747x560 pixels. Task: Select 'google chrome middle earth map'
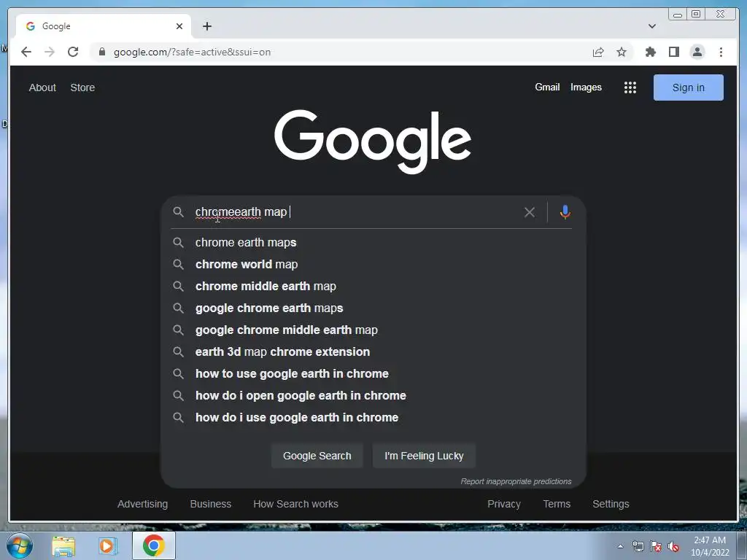(373, 330)
